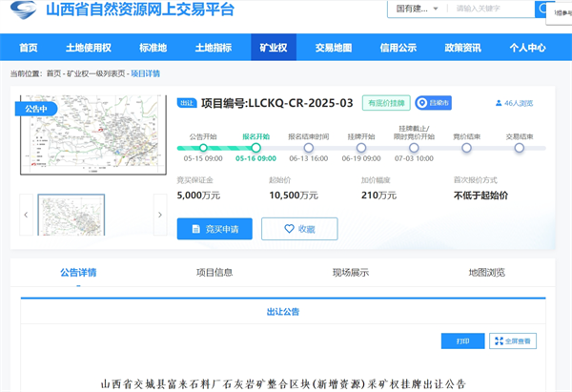Click the 46人浏览 viewer count icon
The width and height of the screenshot is (572, 392).
pos(499,103)
